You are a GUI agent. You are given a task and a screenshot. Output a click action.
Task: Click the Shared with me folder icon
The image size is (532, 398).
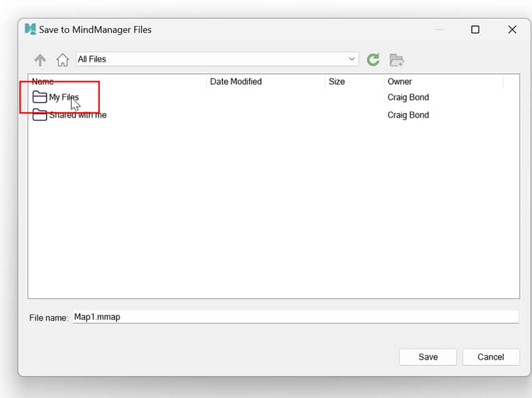pos(40,115)
